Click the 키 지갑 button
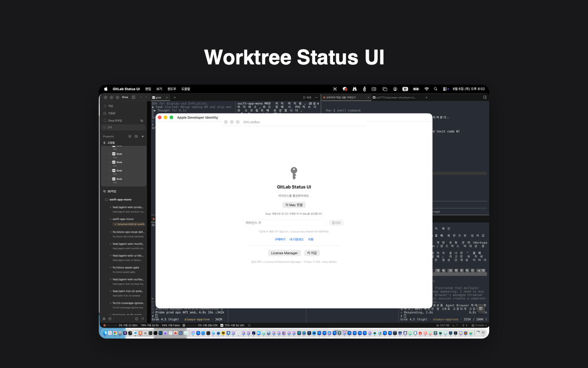This screenshot has width=588, height=368. [x=312, y=253]
